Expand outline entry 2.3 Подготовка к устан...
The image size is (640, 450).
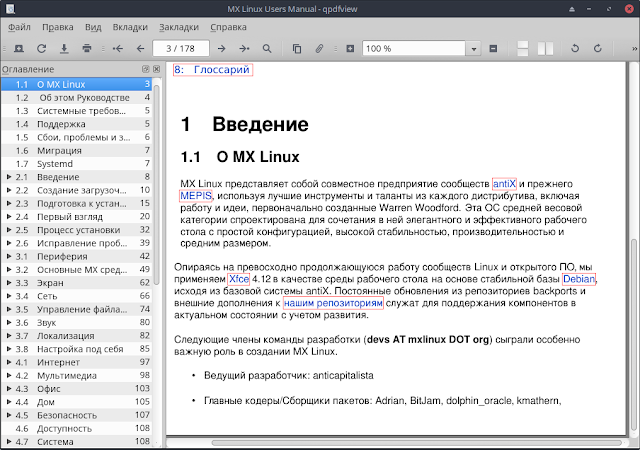tap(9, 203)
